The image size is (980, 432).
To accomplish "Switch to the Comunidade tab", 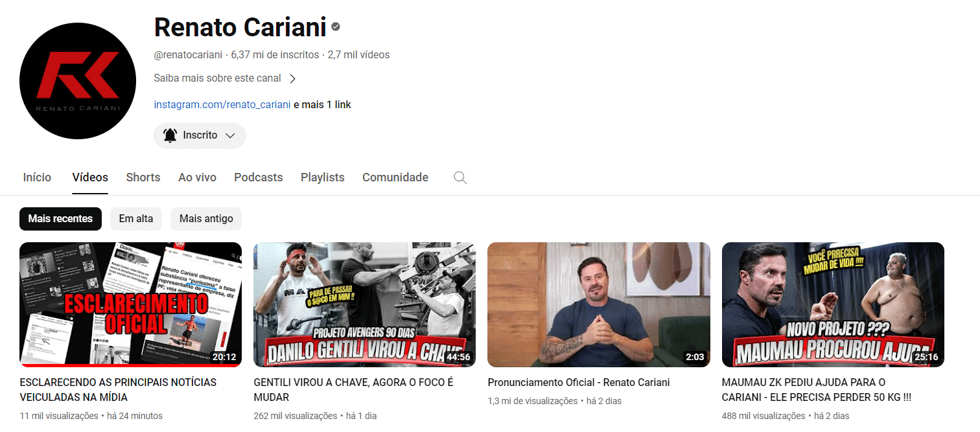I will 395,177.
